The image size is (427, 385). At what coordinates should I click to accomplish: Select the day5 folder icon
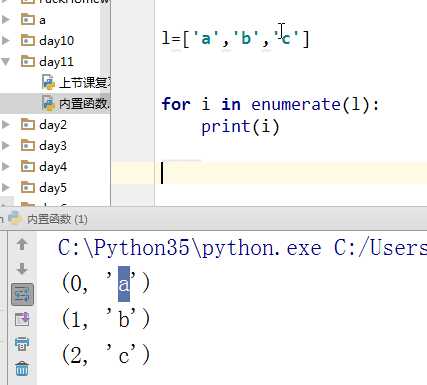[x=28, y=187]
